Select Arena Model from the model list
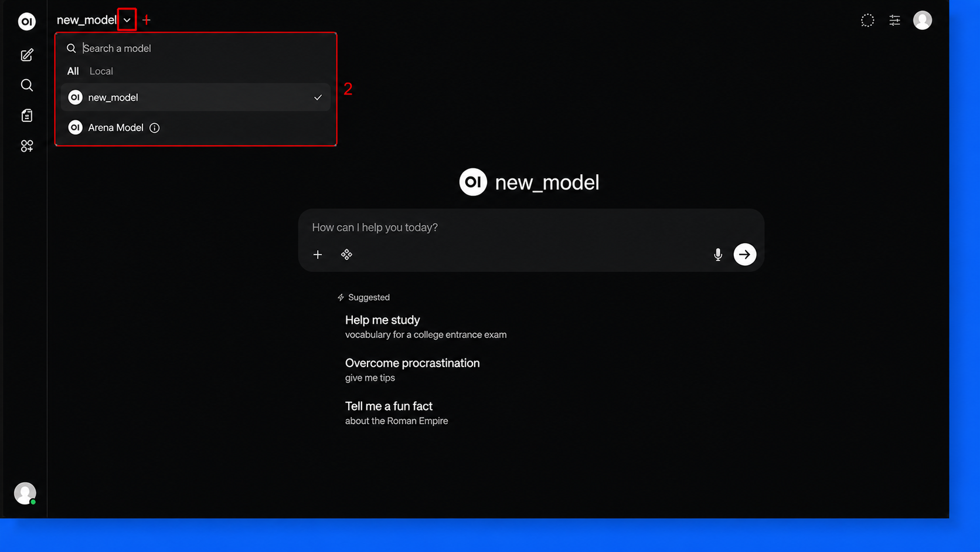980x552 pixels. [196, 127]
